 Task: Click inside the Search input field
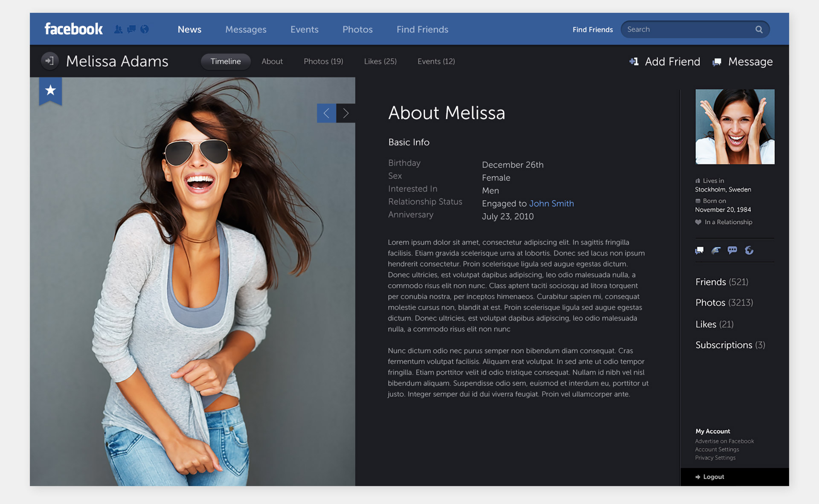pyautogui.click(x=687, y=29)
